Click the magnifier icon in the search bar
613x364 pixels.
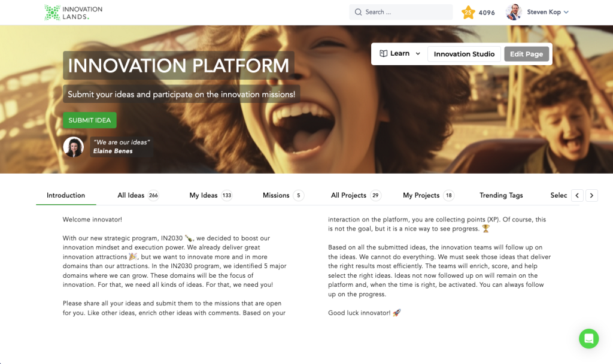click(x=358, y=11)
